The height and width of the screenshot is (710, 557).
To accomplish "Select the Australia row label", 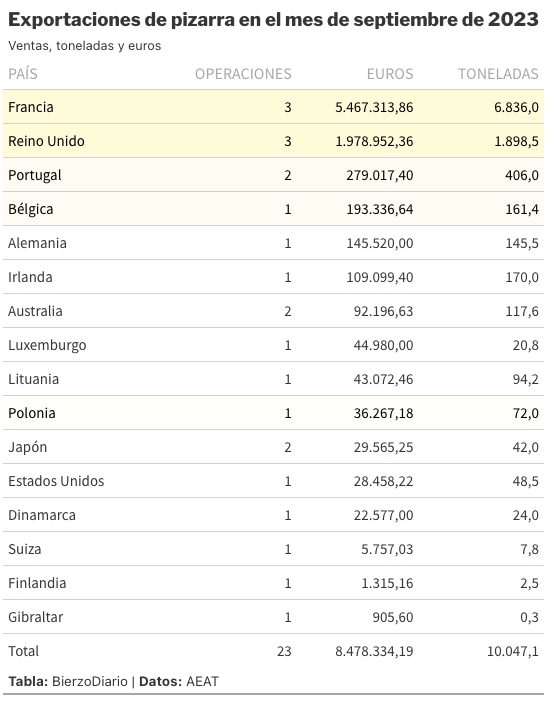I will pos(35,311).
